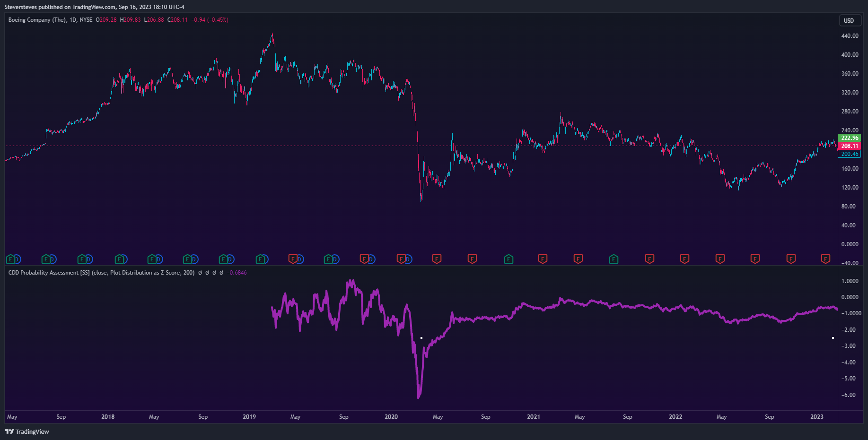Click the −0.94 (−0.45%) change value
Viewport: 868px width, 440px height.
210,20
